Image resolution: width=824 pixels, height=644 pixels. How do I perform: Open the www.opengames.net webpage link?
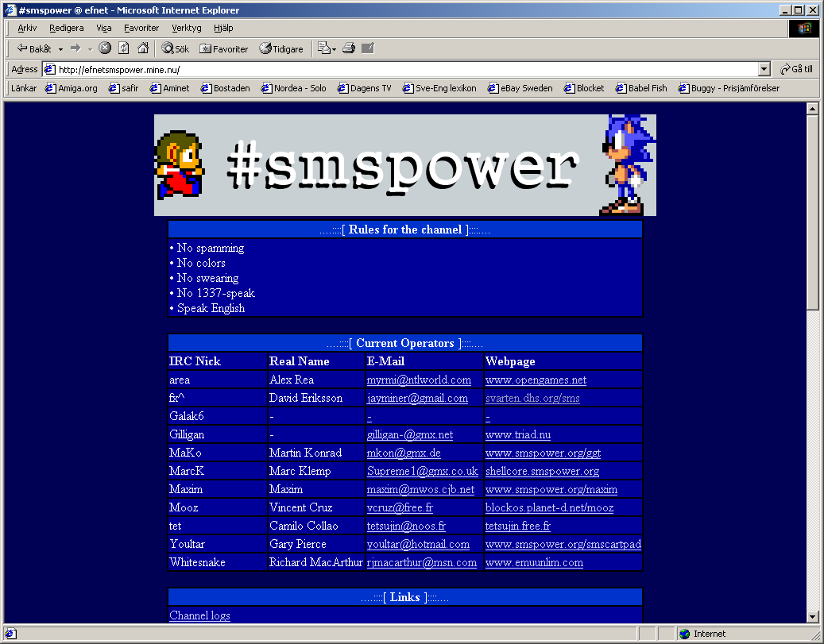click(536, 380)
